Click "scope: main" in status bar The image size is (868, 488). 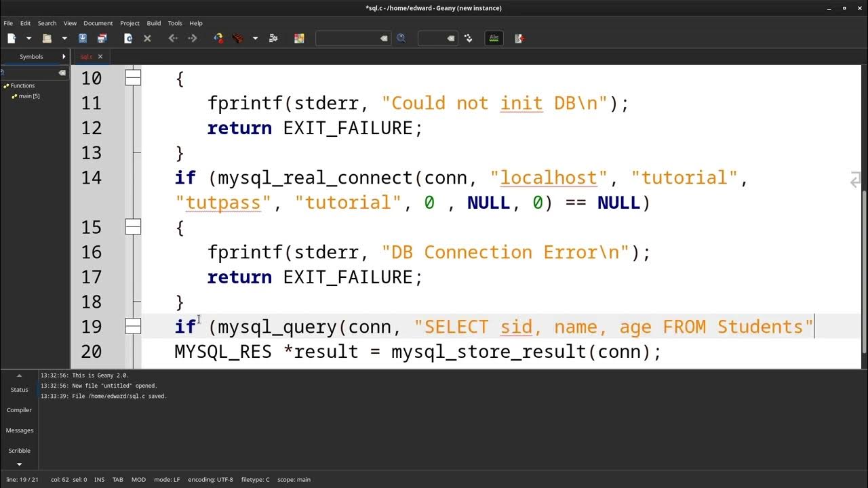[x=294, y=480]
